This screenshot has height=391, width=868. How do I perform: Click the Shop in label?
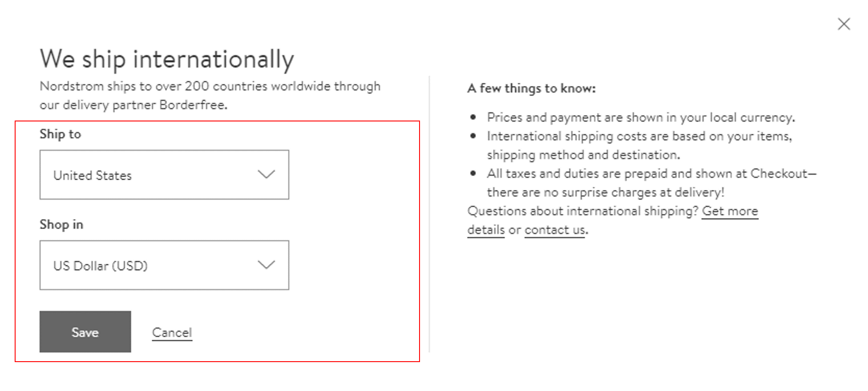click(x=61, y=224)
